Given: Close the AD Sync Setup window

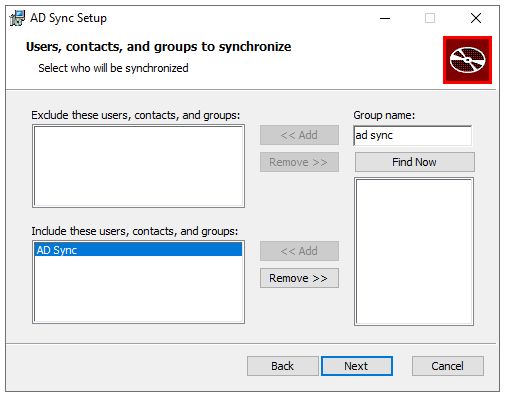Looking at the screenshot, I should pyautogui.click(x=476, y=18).
